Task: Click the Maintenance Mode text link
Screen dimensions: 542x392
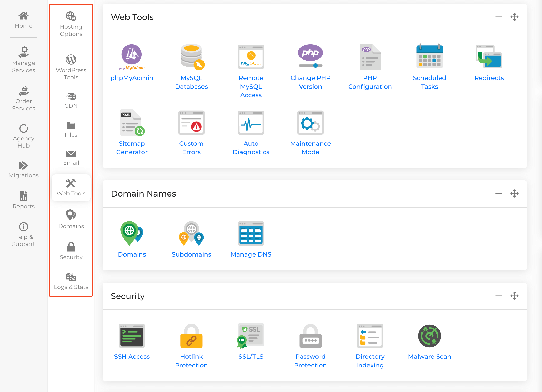Action: click(x=311, y=148)
